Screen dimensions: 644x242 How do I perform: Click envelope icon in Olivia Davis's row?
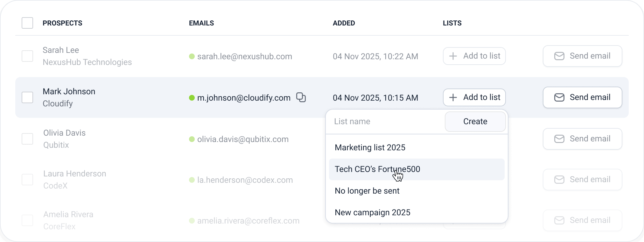click(x=559, y=139)
